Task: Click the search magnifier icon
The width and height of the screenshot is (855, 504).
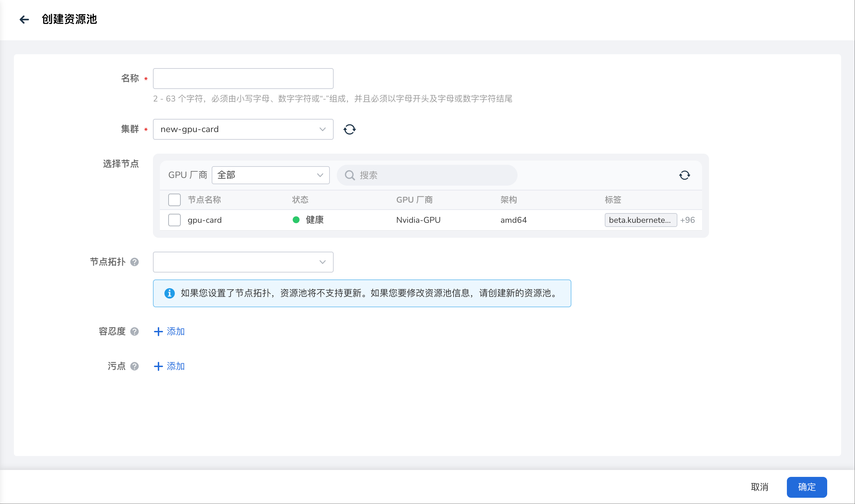Action: coord(350,175)
